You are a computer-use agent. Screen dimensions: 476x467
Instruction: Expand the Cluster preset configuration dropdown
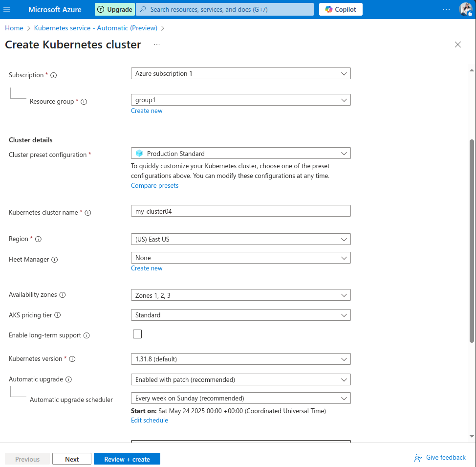point(240,154)
